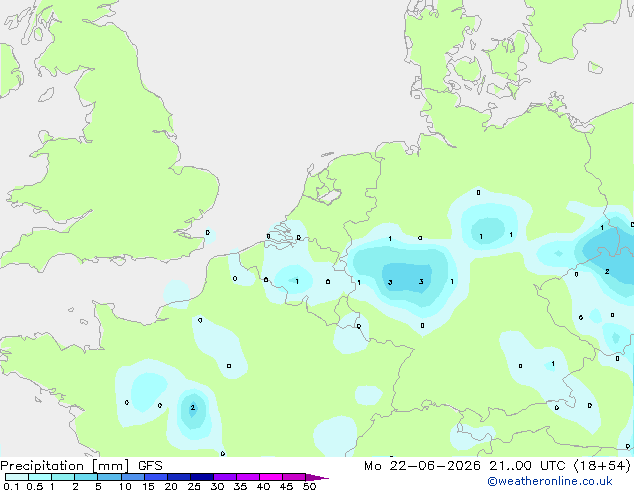Image resolution: width=634 pixels, height=490 pixels.
Task: Click the "Precipitation" title text
Action: 42,466
